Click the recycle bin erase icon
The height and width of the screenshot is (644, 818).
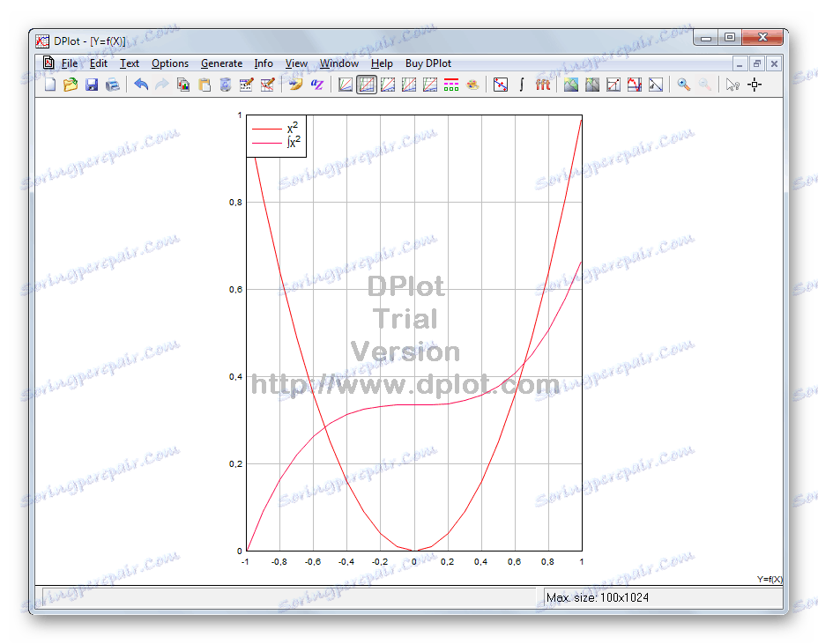226,85
